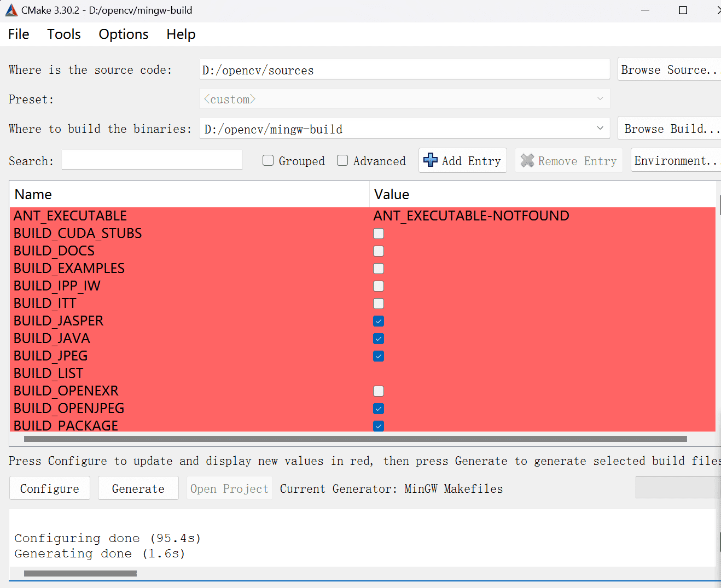The height and width of the screenshot is (588, 721).
Task: Click the Remove Entry button label
Action: [x=577, y=161]
